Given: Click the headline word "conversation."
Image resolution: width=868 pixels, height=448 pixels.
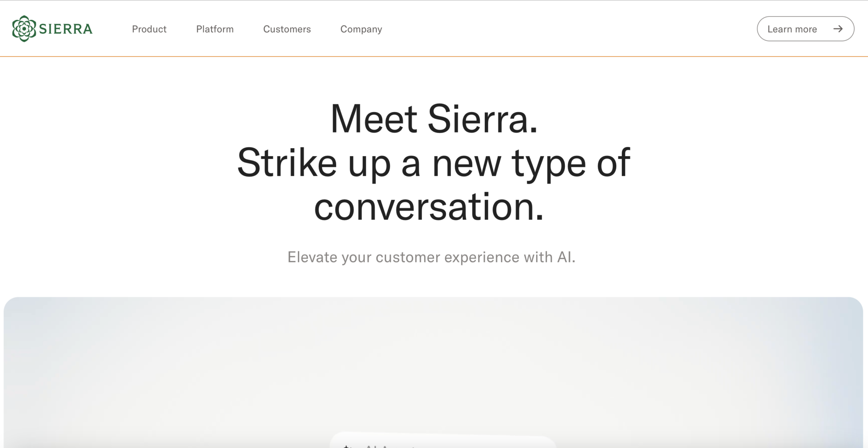Looking at the screenshot, I should click(x=428, y=207).
